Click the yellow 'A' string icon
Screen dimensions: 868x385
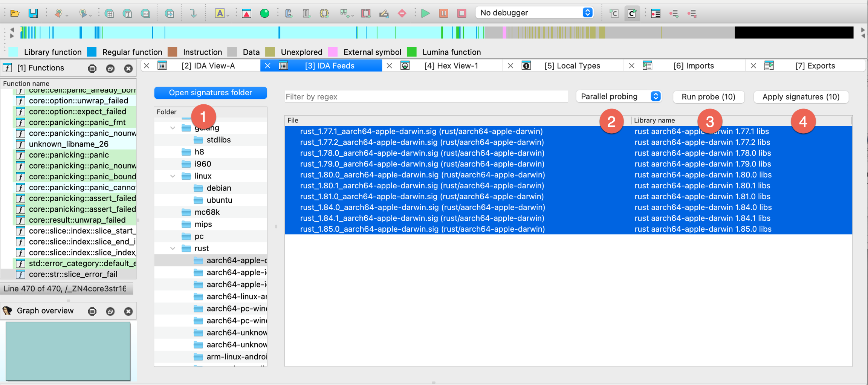[220, 14]
